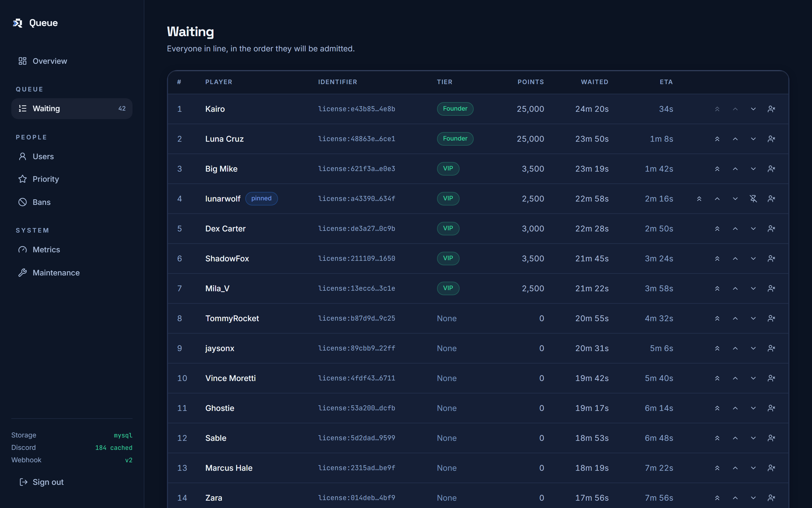Open the Maintenance page
Viewport: 812px width, 508px height.
point(72,273)
